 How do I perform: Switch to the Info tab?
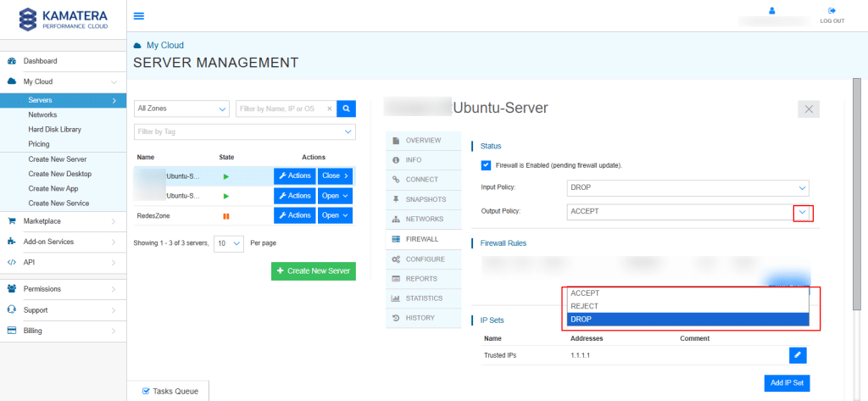click(x=423, y=160)
